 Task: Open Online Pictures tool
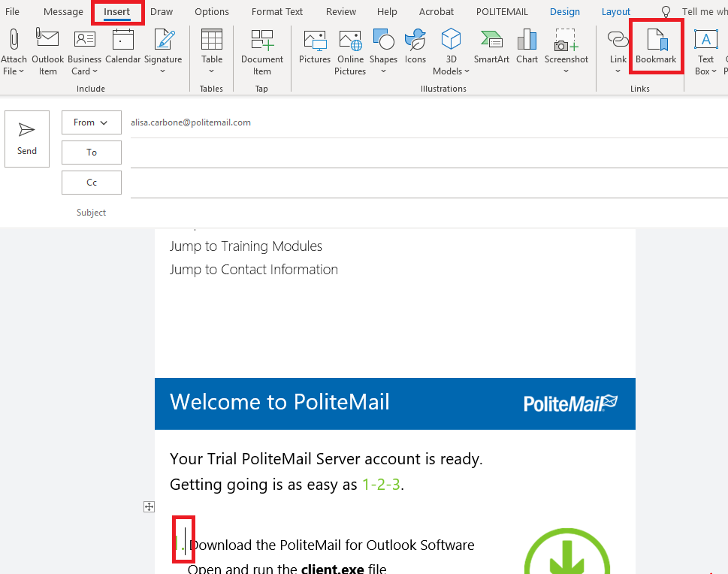pyautogui.click(x=350, y=52)
